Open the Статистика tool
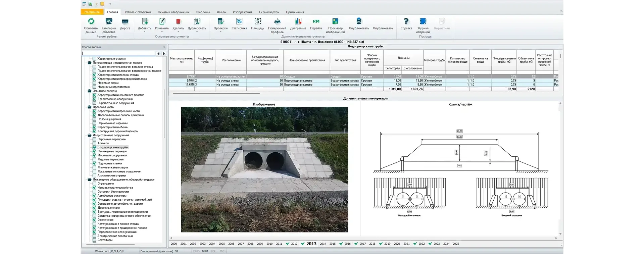This screenshot has height=254, width=644. (239, 22)
